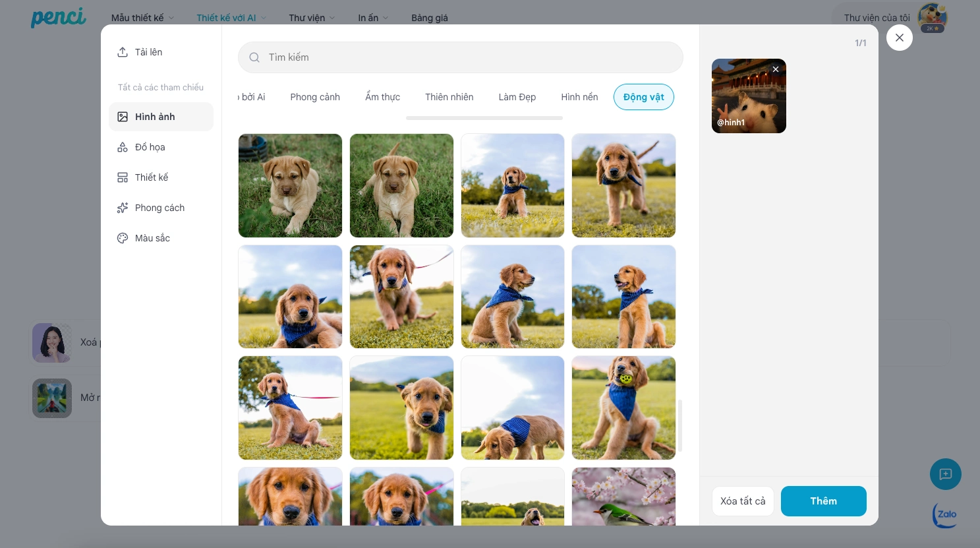
Task: Click the vertical scrollbar of the image grid
Action: 680,425
